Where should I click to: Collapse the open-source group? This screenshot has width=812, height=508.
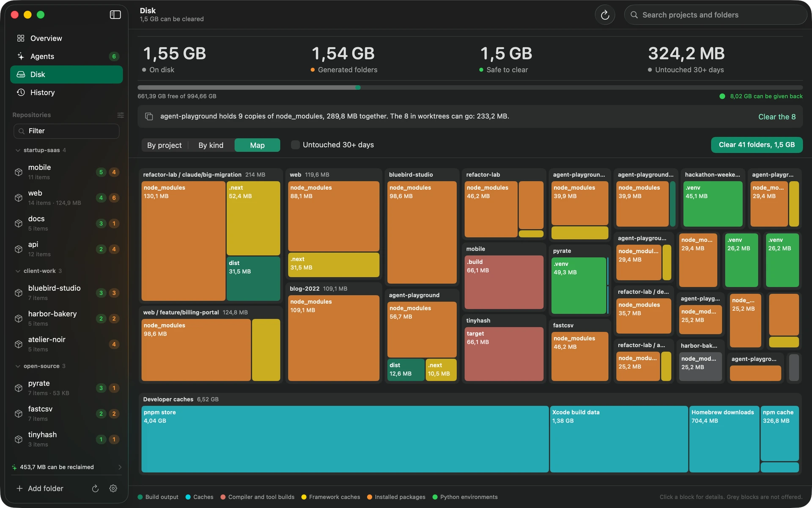coord(18,366)
